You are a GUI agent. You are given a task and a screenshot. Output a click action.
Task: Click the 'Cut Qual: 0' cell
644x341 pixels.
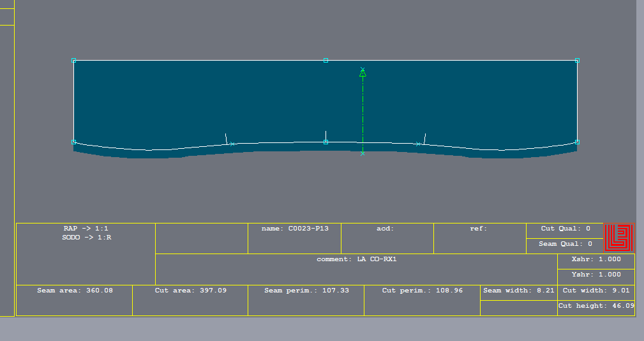tap(565, 231)
